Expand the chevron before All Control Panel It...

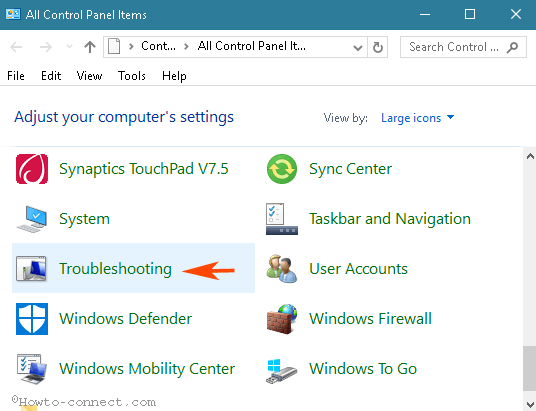click(186, 47)
